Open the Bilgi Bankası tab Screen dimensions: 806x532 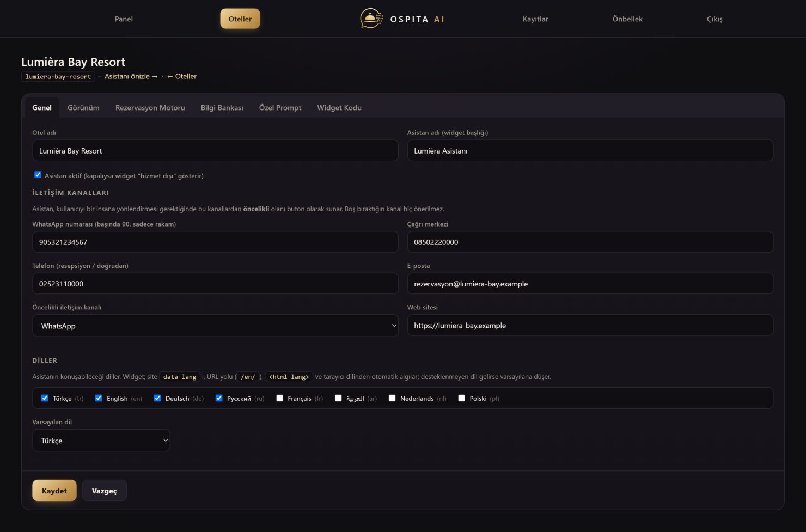click(x=222, y=108)
